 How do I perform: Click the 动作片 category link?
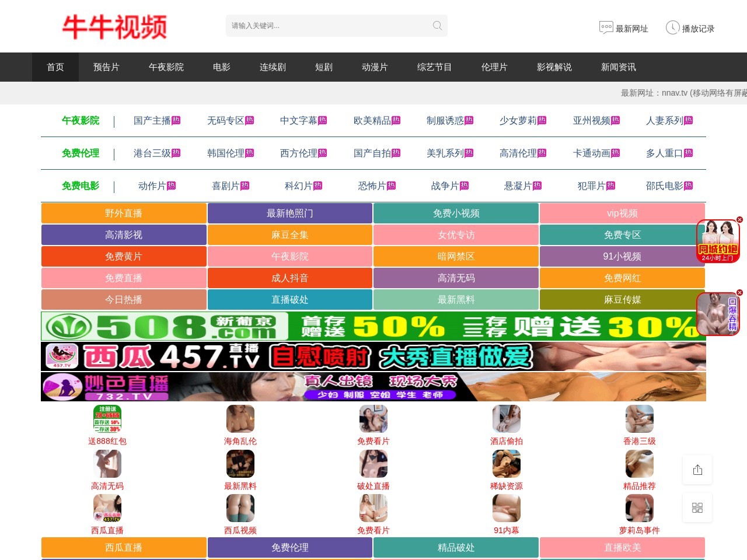click(x=152, y=186)
